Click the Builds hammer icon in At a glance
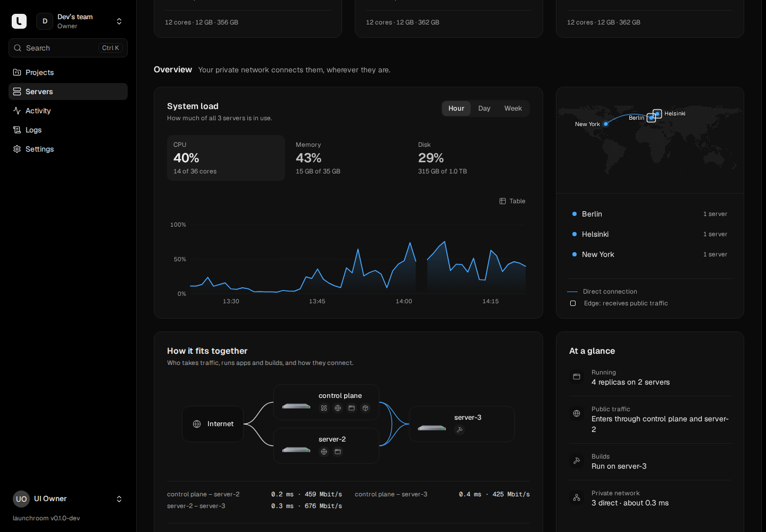 coord(577,461)
